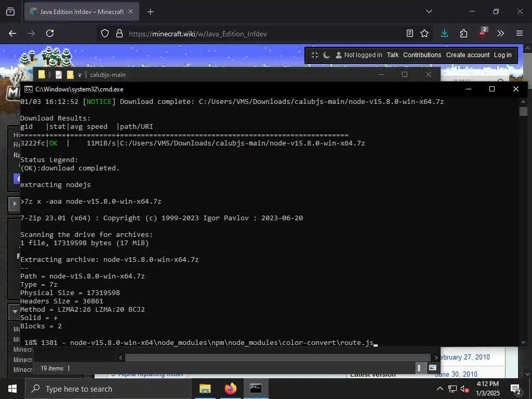Select the Java Edition Infdev browser tab
532x399 pixels.
[82, 12]
